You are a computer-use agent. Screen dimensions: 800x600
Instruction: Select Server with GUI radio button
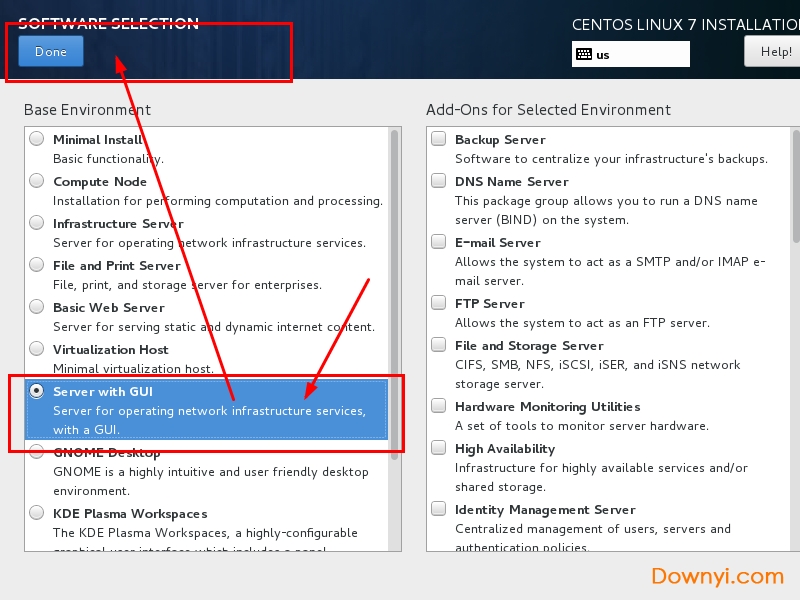tap(37, 391)
